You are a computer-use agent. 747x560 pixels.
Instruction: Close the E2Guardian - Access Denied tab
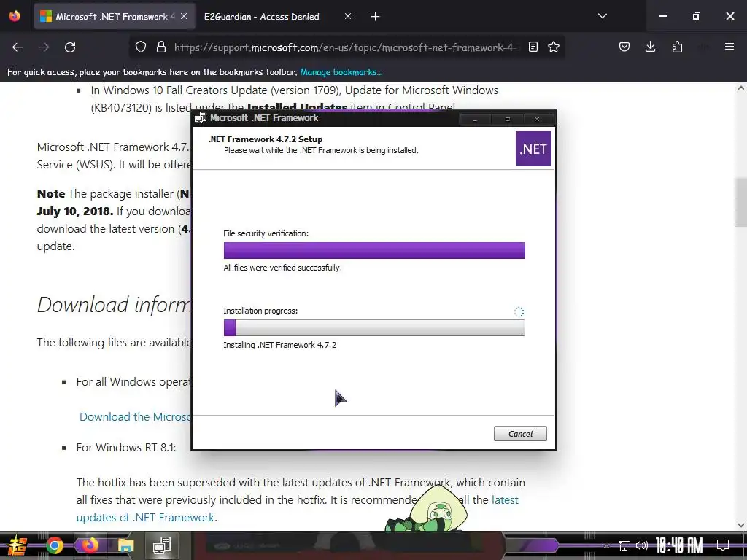(348, 17)
